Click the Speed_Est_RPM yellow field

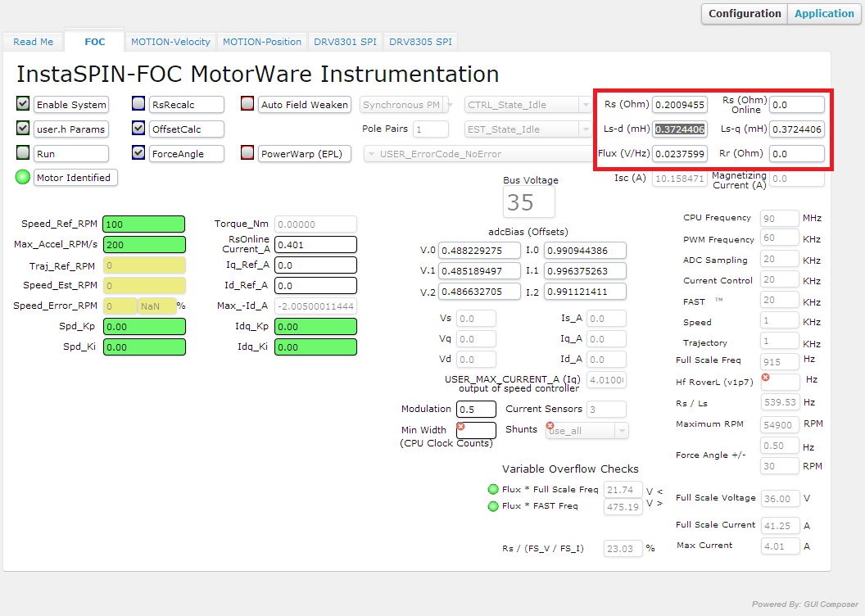click(144, 286)
